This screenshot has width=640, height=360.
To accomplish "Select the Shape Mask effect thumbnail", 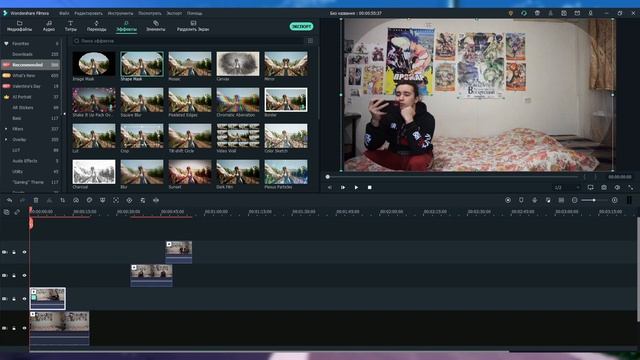I will click(x=142, y=64).
